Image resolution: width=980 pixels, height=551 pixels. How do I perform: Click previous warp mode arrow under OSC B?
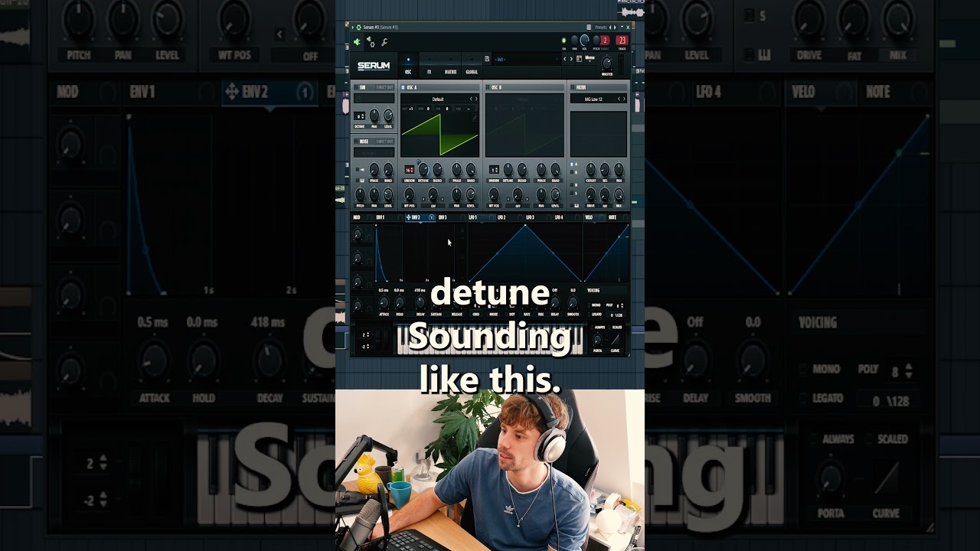click(x=508, y=199)
